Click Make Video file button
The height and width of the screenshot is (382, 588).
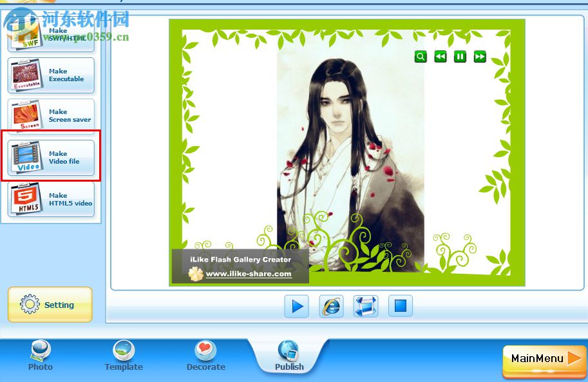click(51, 157)
